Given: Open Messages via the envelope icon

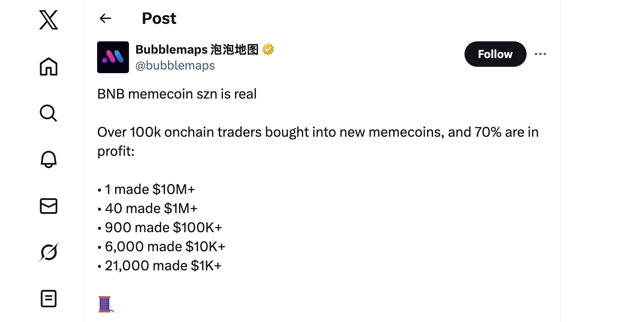Looking at the screenshot, I should (x=49, y=206).
